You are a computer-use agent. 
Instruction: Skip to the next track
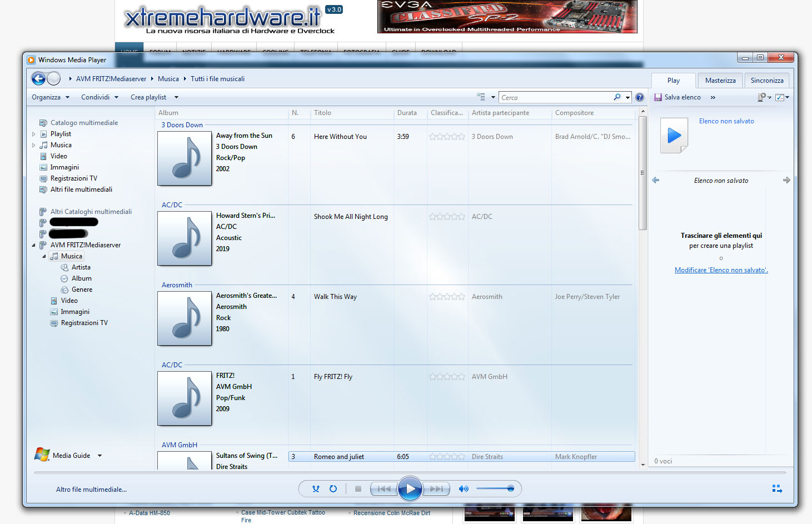pyautogui.click(x=437, y=489)
